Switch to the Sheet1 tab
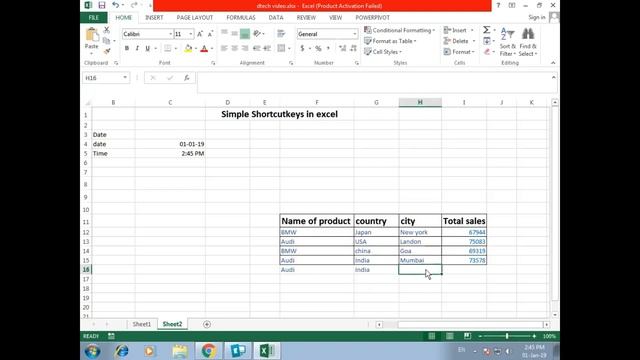The image size is (640, 360). [142, 324]
